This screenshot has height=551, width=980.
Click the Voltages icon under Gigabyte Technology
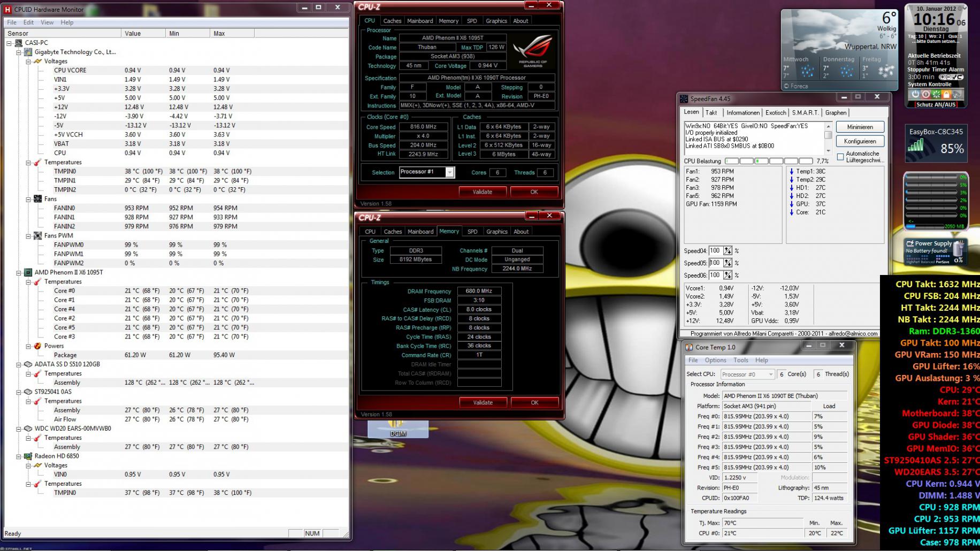tap(37, 61)
